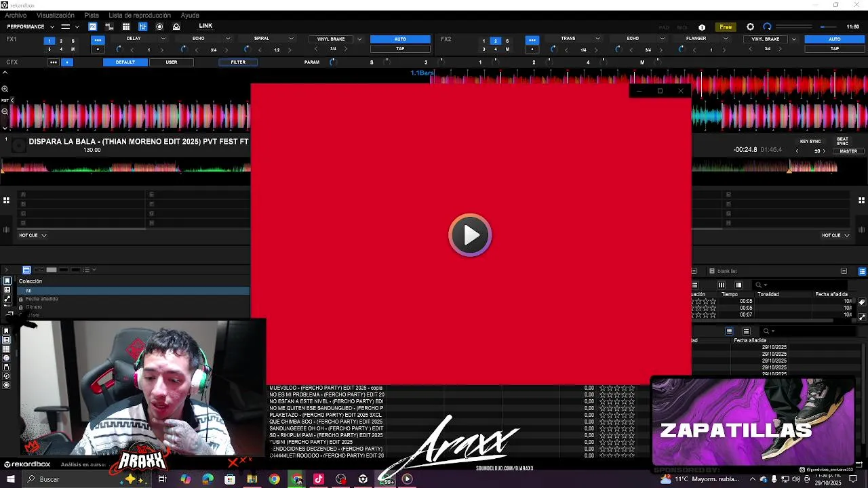
Task: Toggle CFX three-dots mode button
Action: (x=54, y=62)
